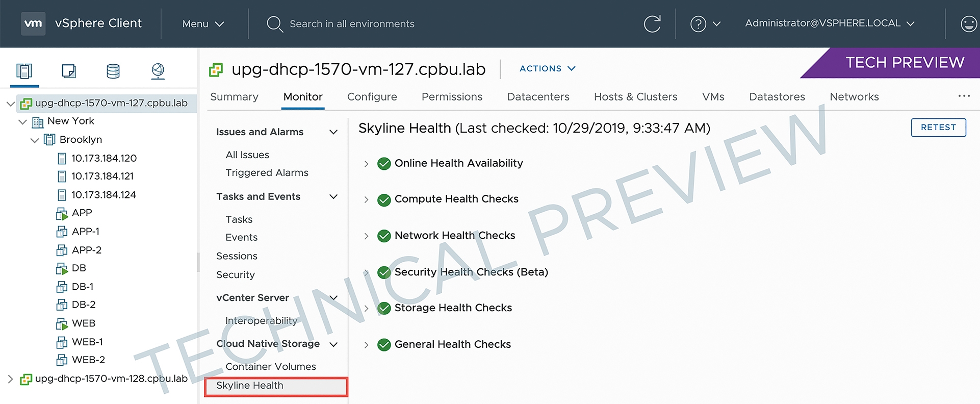This screenshot has height=404, width=980.
Task: Open the Networks tab
Action: [x=854, y=97]
